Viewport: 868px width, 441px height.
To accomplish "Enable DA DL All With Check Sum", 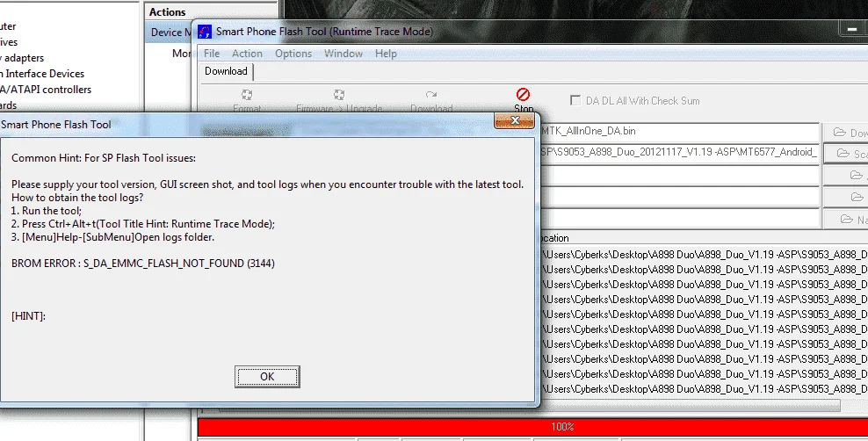I will coord(575,100).
